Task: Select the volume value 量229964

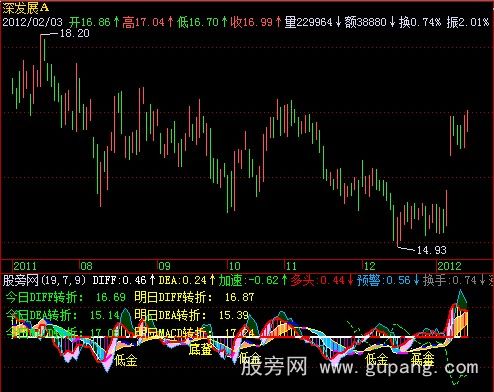Action: point(309,22)
